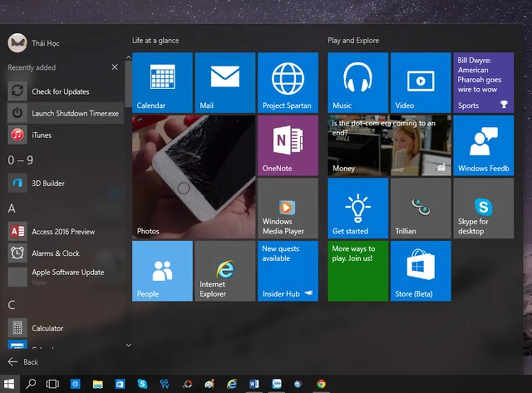532x393 pixels.
Task: Open the Calendar tile
Action: [x=162, y=83]
